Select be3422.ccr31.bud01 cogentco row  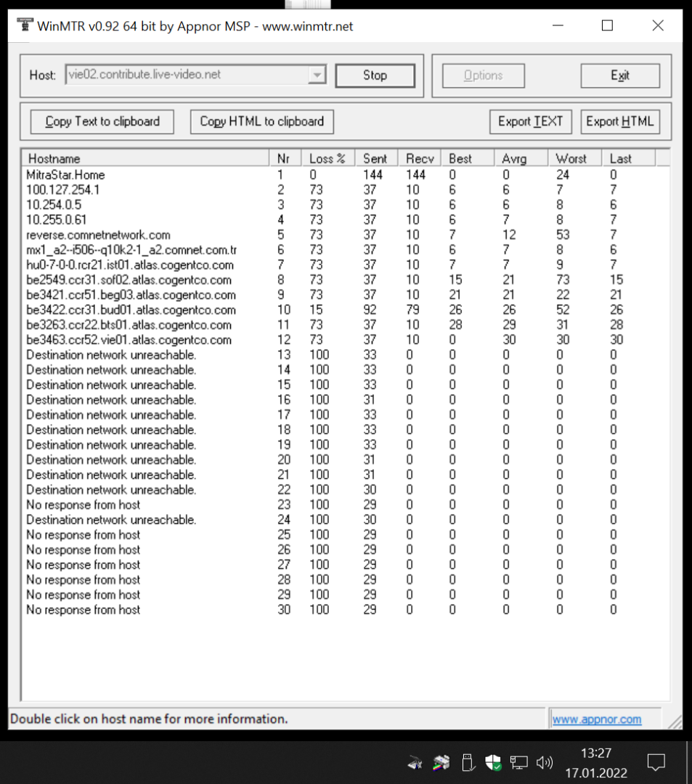tap(345, 309)
